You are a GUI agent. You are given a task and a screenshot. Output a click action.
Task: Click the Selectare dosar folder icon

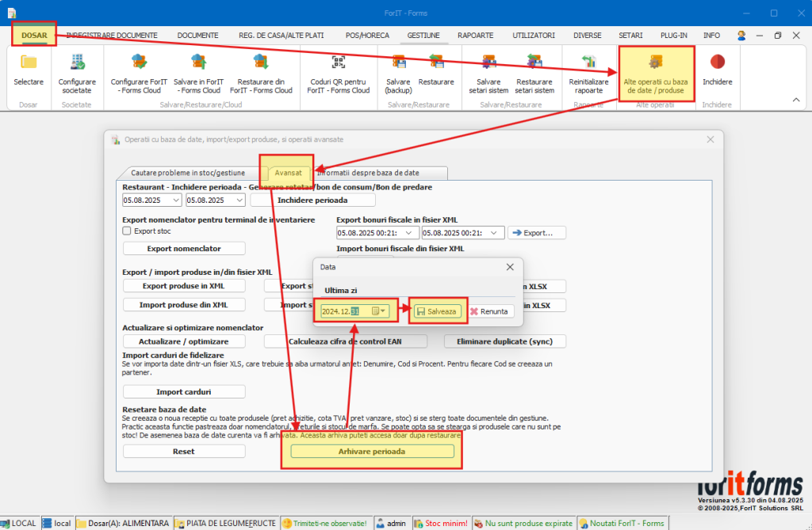click(x=29, y=63)
